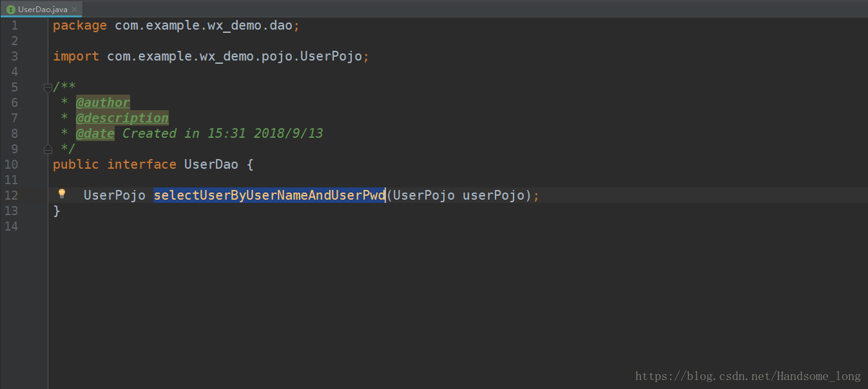Viewport: 868px width, 389px height.
Task: Collapse the Javadoc comment at line 5
Action: (x=48, y=87)
